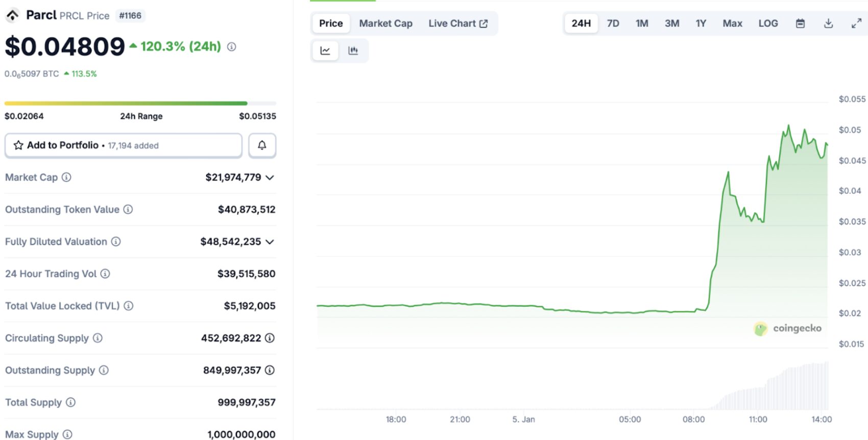Expand the Market Cap value chevron
Screen dimensions: 868x440
[x=270, y=178]
